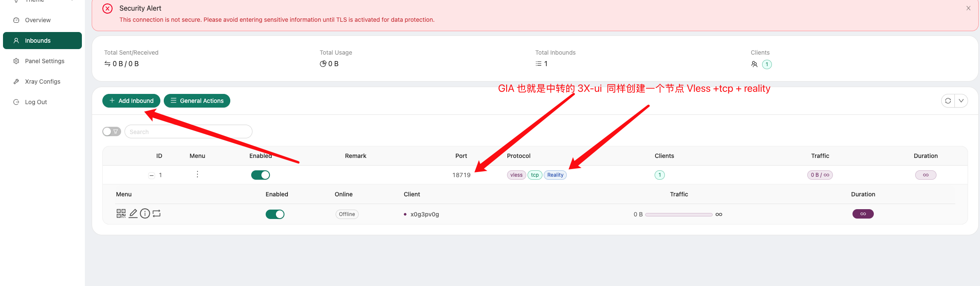Reset client traffic icon

(157, 213)
